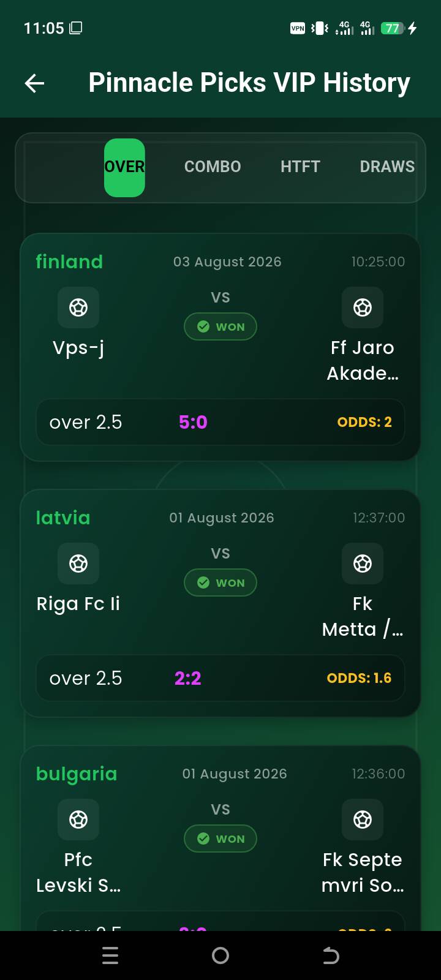Tap the WON badge on bulgaria match

[x=221, y=839]
